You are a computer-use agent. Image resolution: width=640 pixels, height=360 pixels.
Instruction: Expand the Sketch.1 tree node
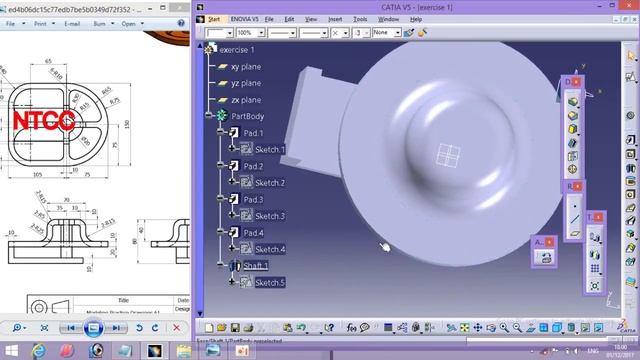tap(231, 149)
